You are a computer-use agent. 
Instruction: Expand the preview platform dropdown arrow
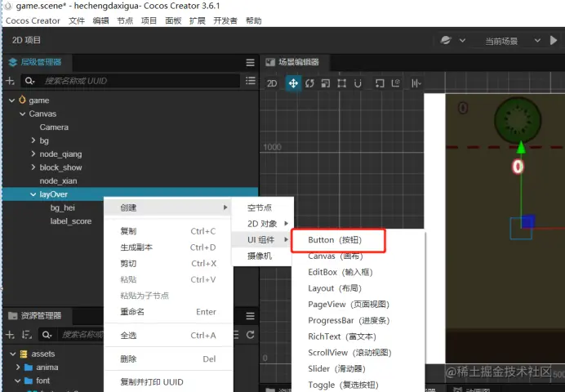462,41
